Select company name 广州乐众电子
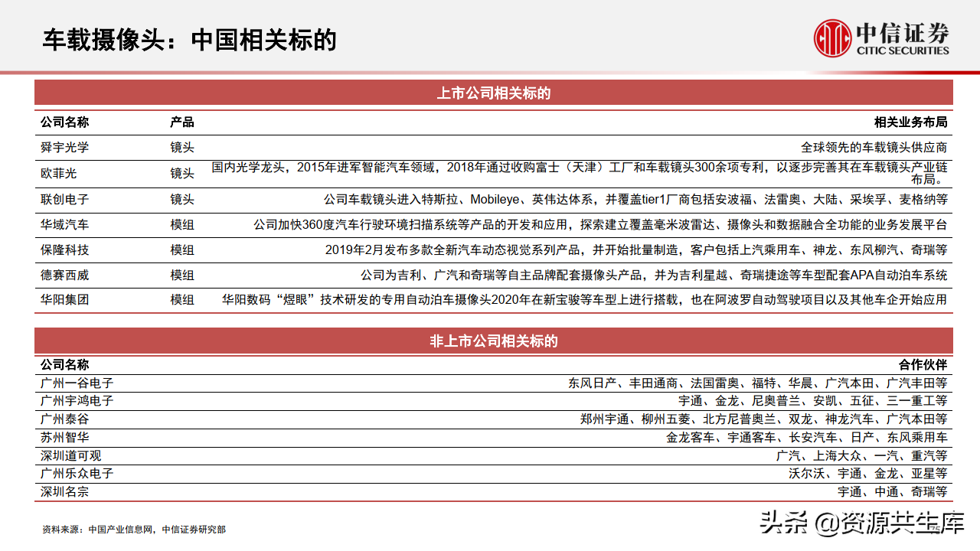 (77, 474)
